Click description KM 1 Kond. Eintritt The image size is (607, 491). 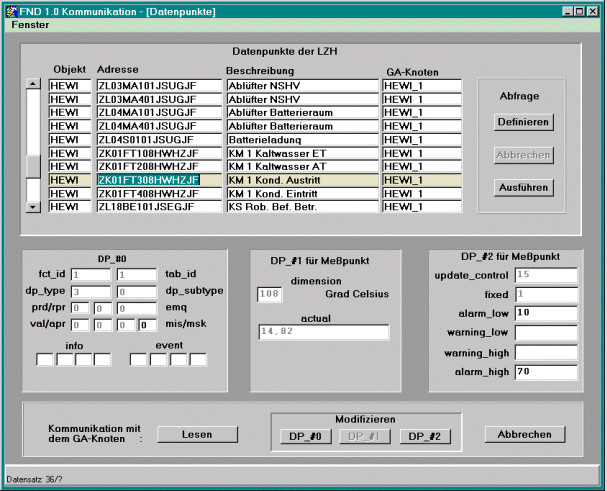coord(303,194)
